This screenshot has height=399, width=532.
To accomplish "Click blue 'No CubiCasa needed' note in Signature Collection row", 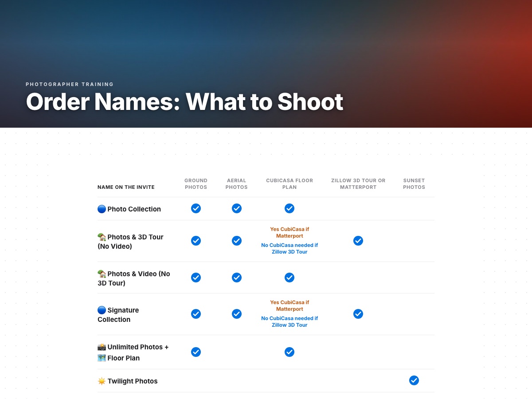I will pyautogui.click(x=289, y=321).
